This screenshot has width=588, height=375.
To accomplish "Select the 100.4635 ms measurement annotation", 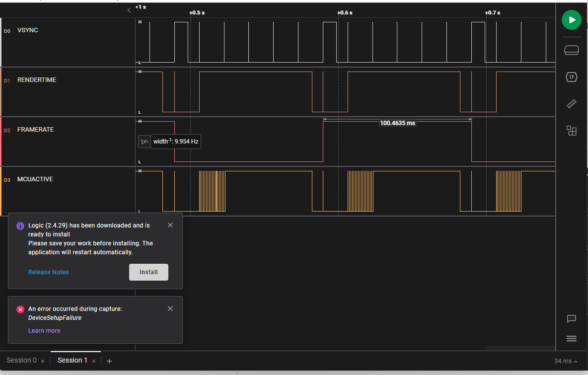I will tap(397, 123).
